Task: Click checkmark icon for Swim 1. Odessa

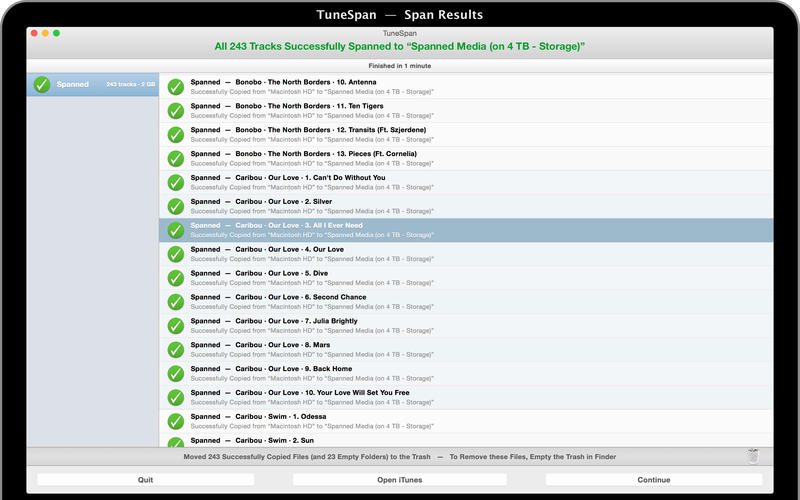Action: pyautogui.click(x=175, y=421)
